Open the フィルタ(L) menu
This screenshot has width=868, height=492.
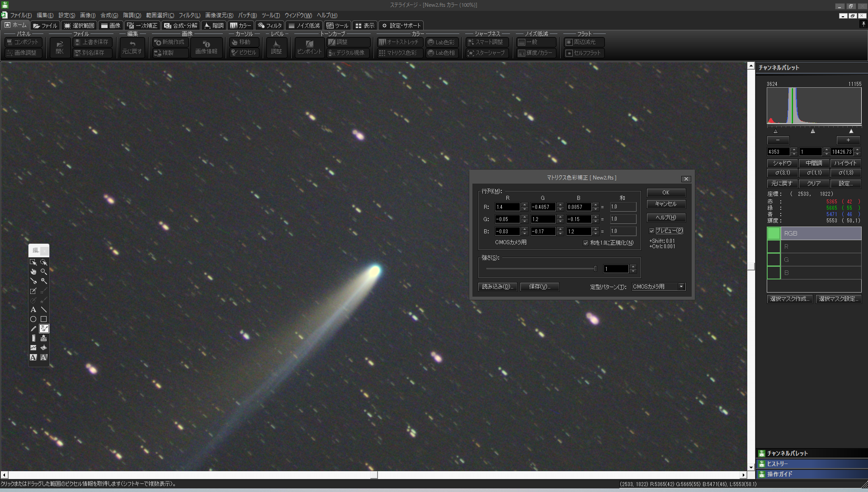click(x=189, y=15)
